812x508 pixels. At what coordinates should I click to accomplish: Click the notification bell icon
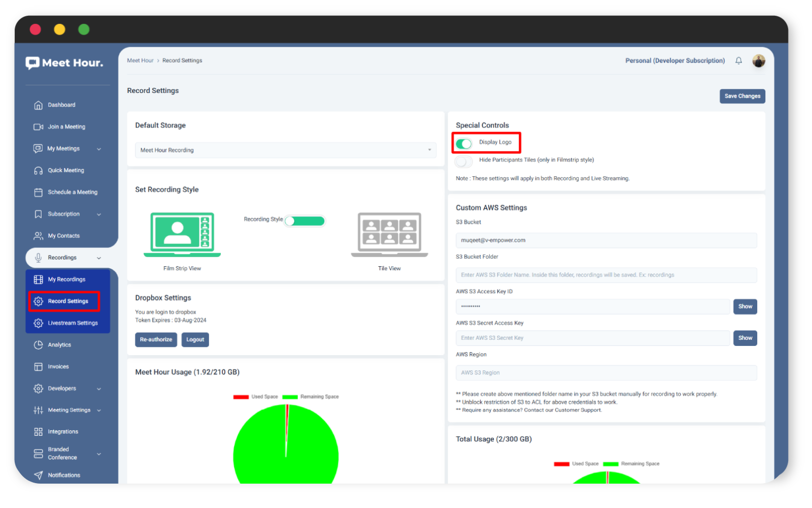click(738, 61)
